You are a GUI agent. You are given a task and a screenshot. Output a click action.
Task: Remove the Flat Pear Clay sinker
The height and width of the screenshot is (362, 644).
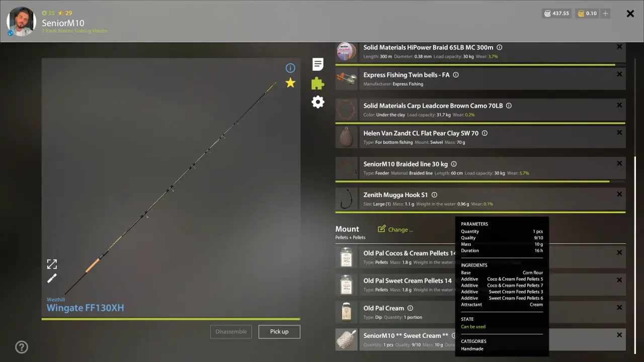(x=619, y=133)
